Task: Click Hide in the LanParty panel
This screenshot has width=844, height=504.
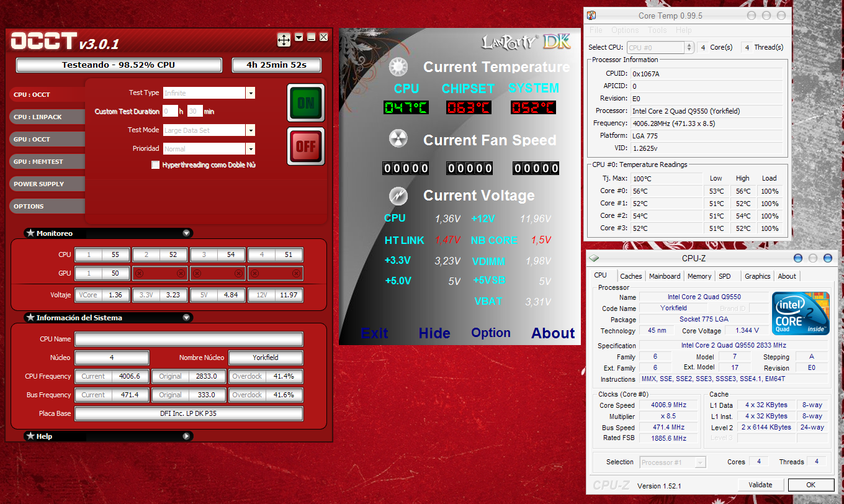Action: (x=434, y=333)
